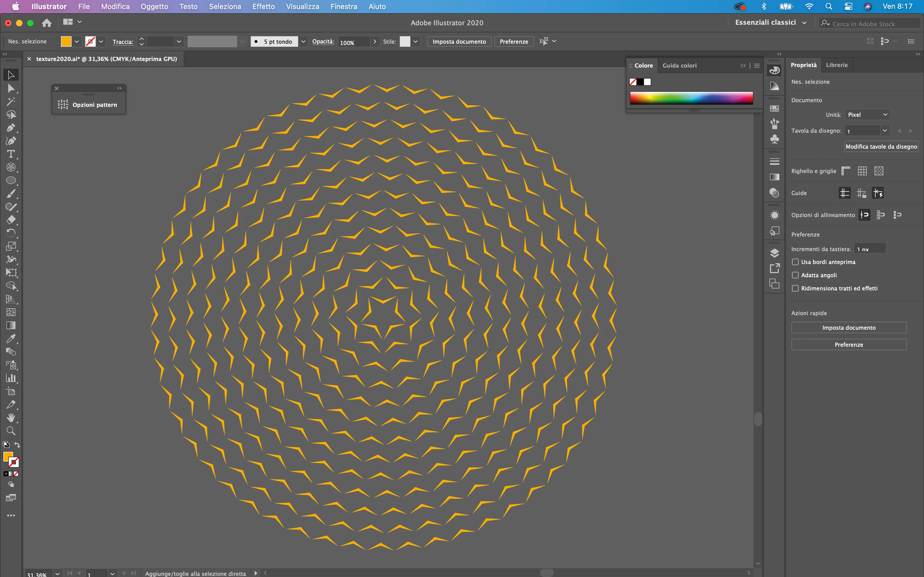Click Preferenze button in Azioni rapide

849,345
